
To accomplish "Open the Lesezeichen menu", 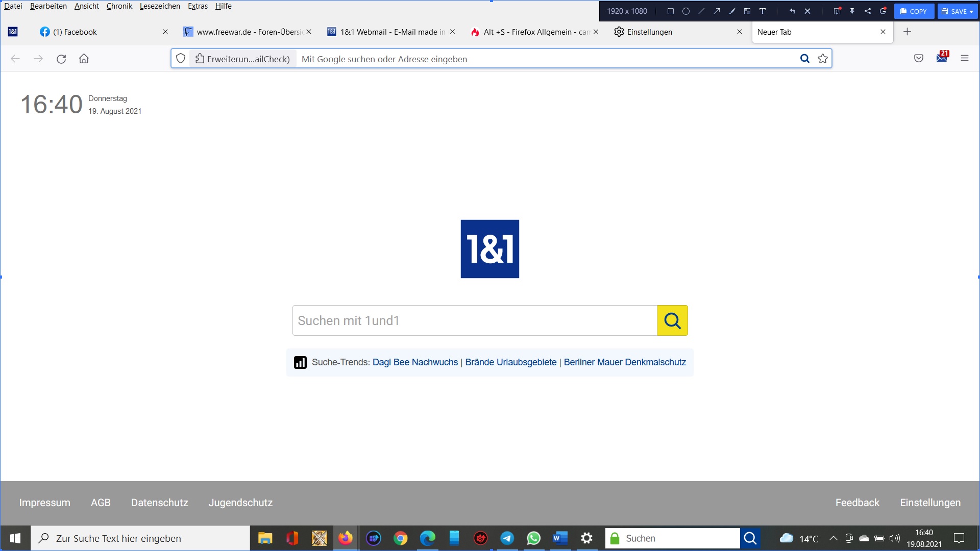I will (160, 6).
